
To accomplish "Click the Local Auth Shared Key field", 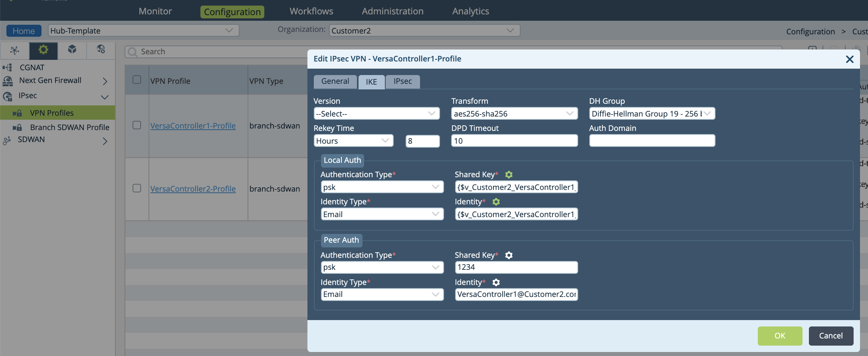I will click(x=516, y=187).
